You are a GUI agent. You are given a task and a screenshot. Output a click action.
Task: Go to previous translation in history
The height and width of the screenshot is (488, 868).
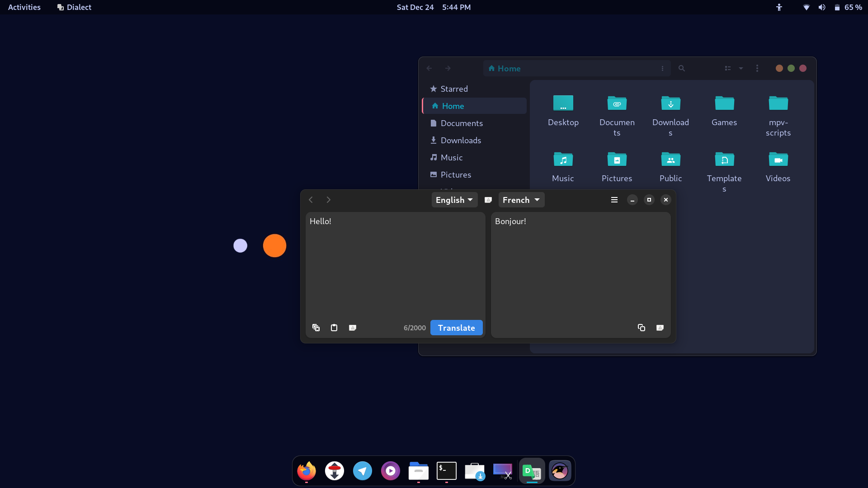311,200
